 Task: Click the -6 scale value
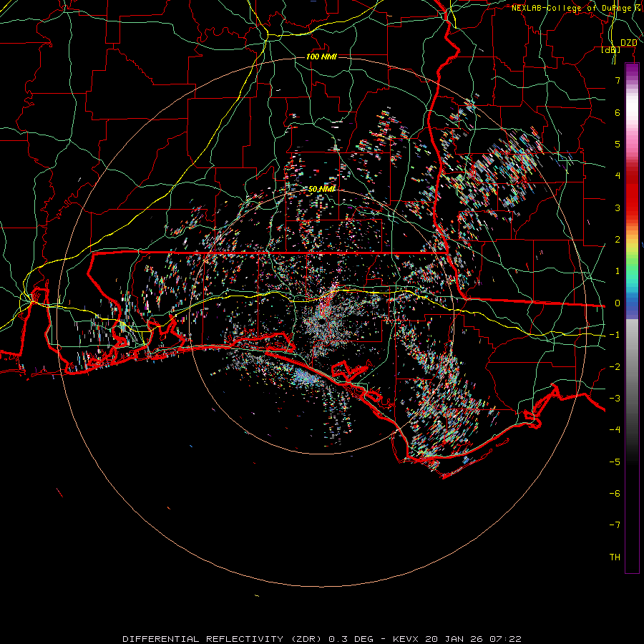[615, 494]
